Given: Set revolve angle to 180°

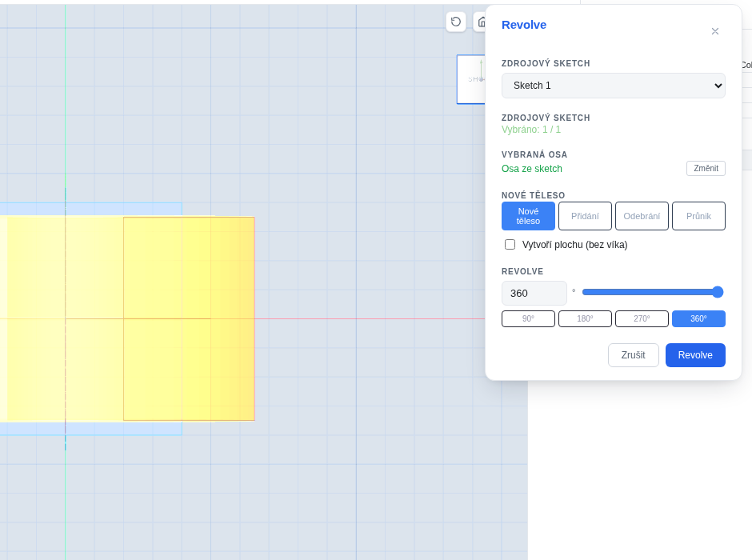Looking at the screenshot, I should pos(585,319).
